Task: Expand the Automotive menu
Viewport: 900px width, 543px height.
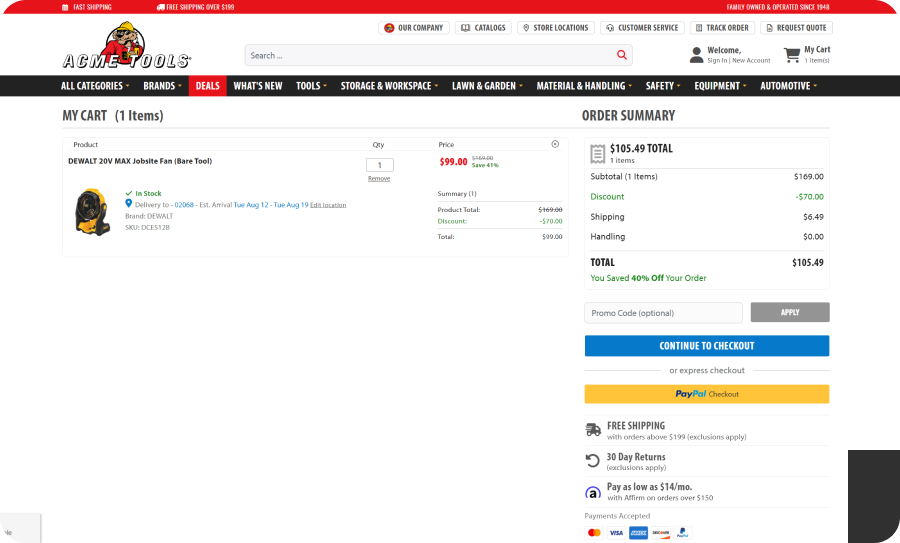Action: pyautogui.click(x=789, y=86)
